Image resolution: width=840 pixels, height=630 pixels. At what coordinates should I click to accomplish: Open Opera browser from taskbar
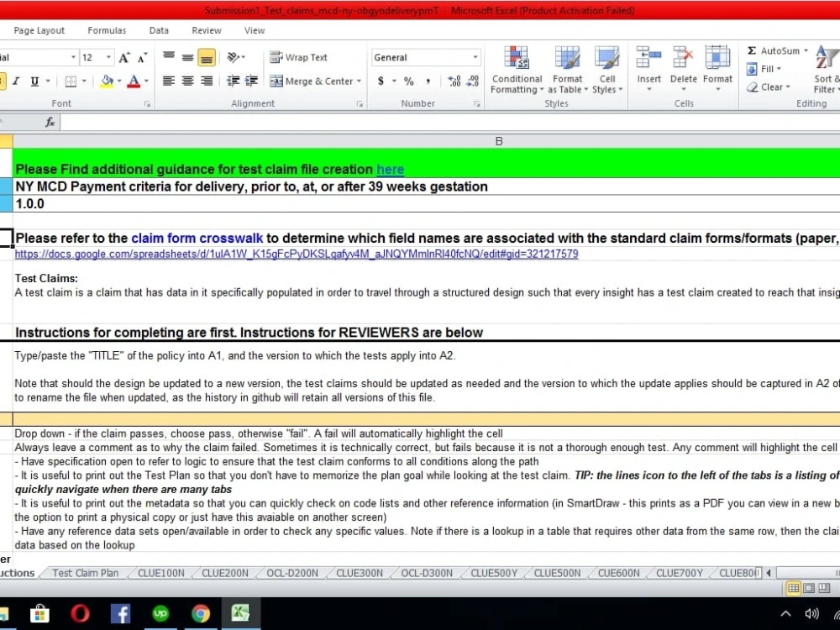(x=81, y=613)
